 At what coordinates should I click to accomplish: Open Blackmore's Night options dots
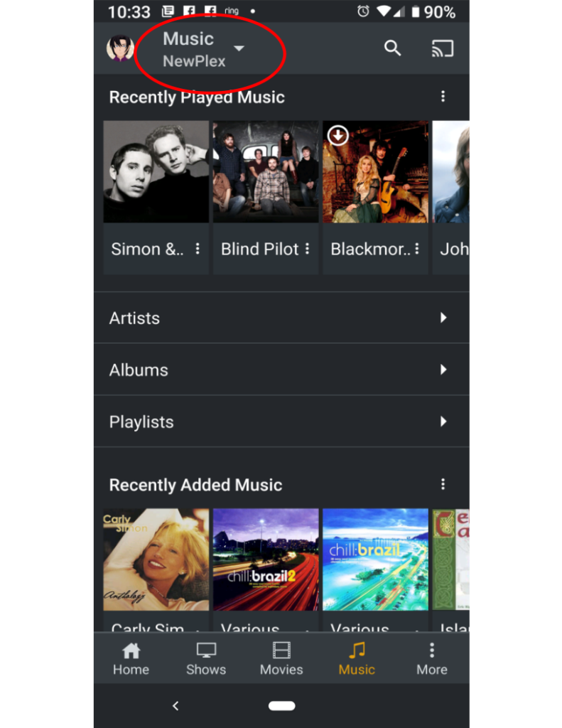[417, 249]
